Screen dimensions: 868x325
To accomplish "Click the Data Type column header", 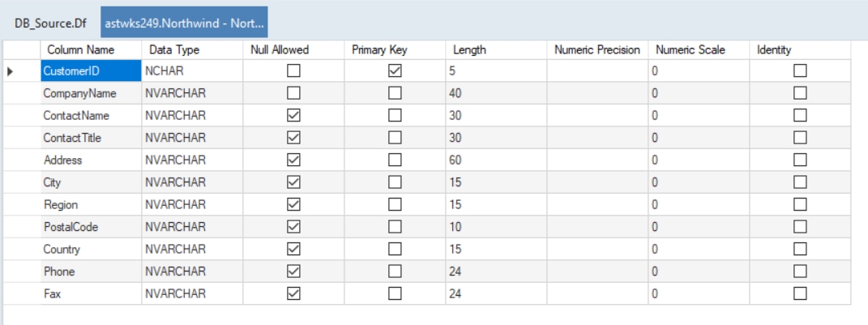I will point(174,49).
